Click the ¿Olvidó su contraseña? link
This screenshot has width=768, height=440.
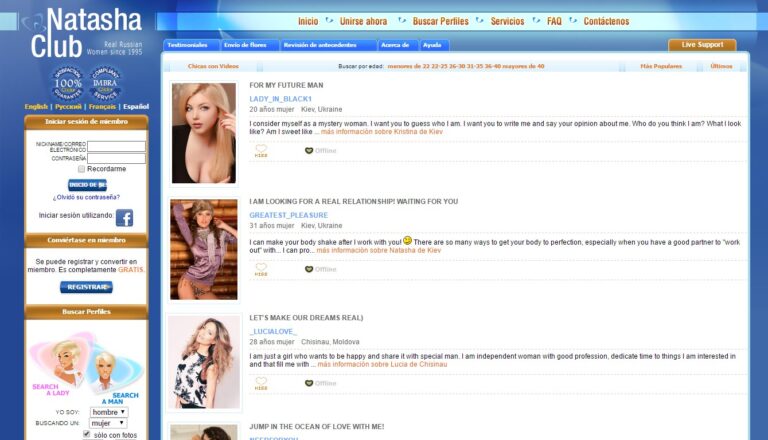point(86,197)
